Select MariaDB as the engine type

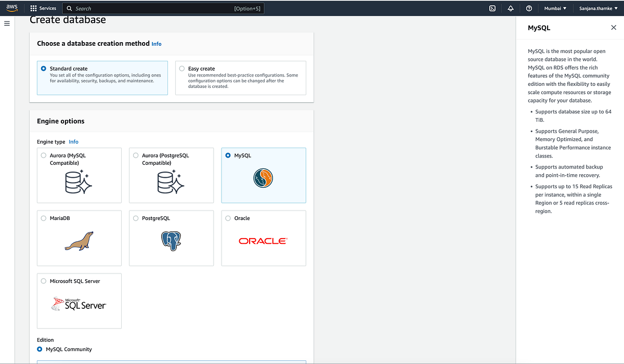(x=43, y=218)
